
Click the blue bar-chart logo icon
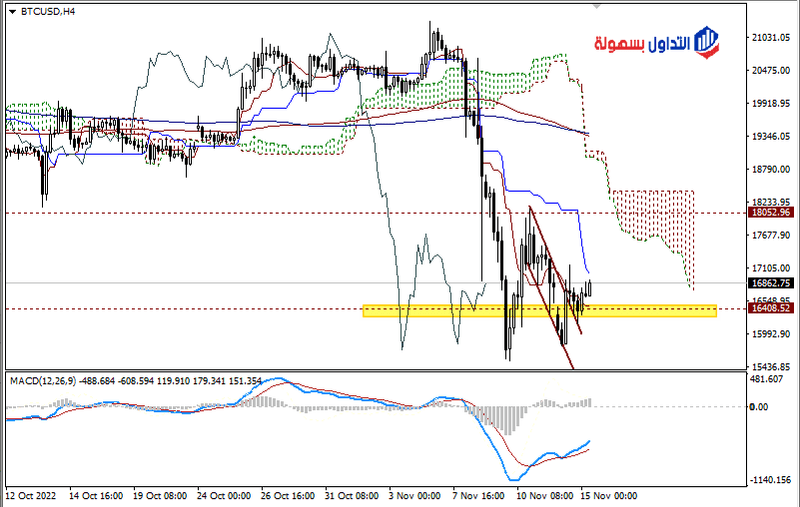click(x=707, y=41)
